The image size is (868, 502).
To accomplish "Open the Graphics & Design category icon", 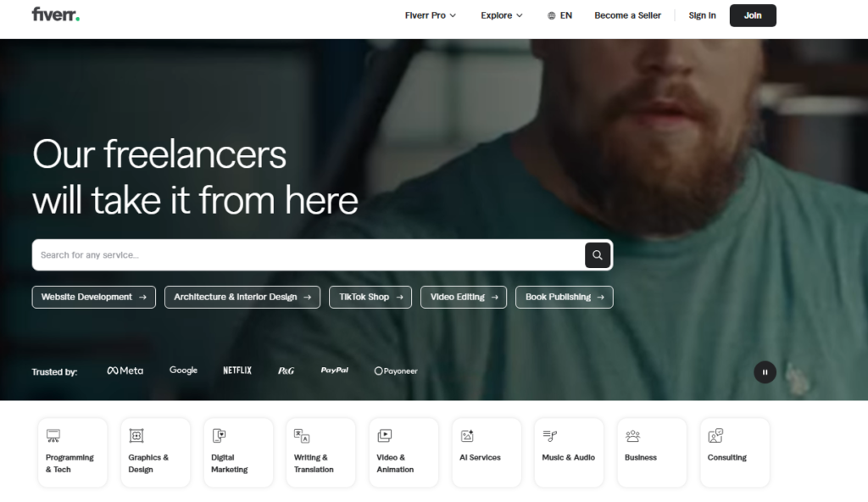I will [x=136, y=436].
